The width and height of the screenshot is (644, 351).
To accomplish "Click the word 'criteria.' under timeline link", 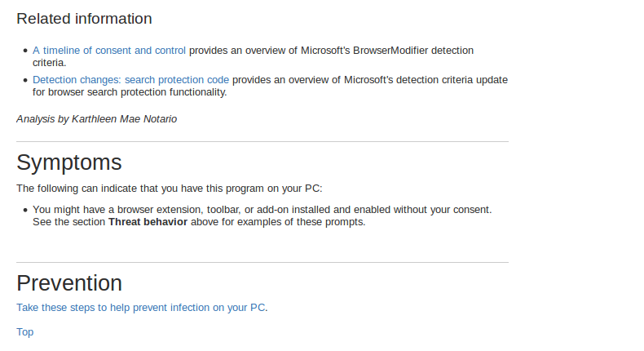I will [49, 63].
